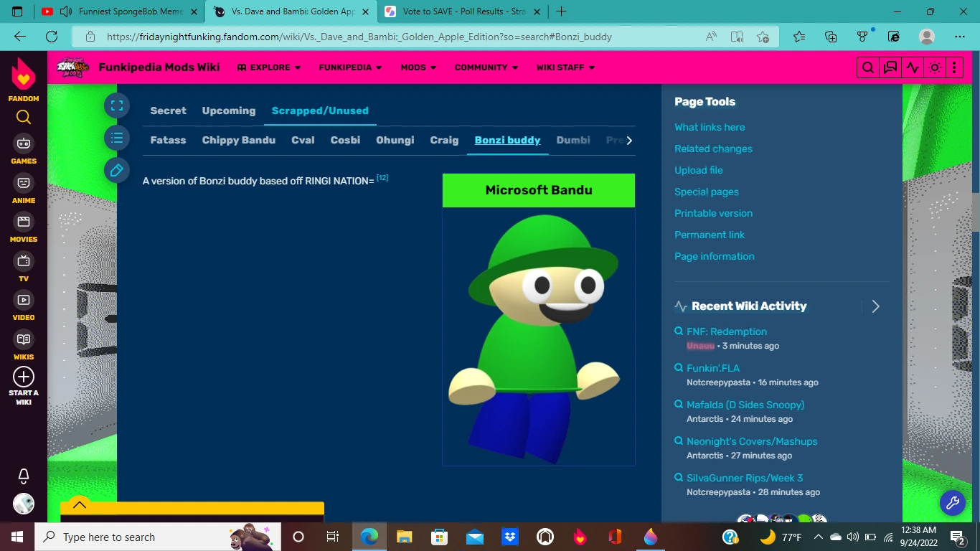Open the wiki search magnifier icon
The height and width of the screenshot is (551, 980).
pos(867,67)
